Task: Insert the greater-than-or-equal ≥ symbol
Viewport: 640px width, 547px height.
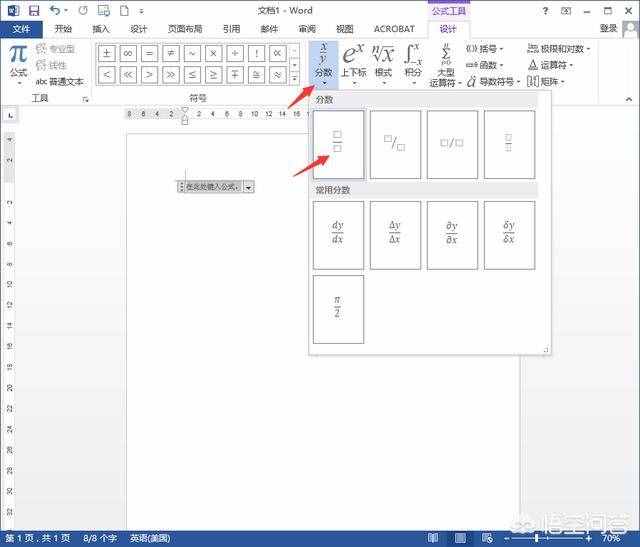Action: 213,75
